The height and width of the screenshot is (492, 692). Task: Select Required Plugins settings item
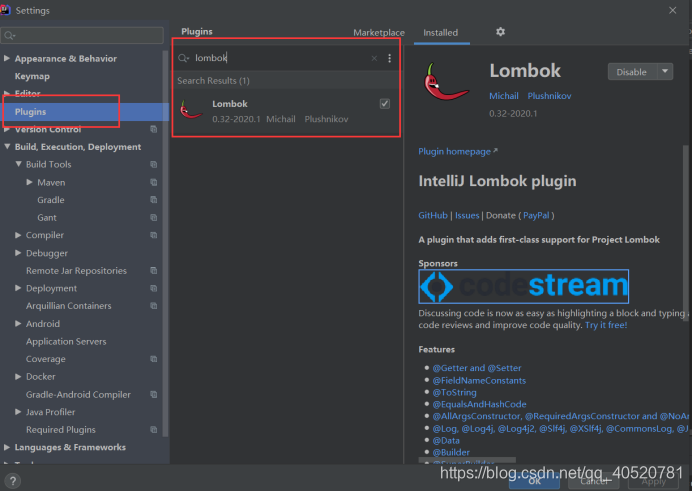click(61, 430)
